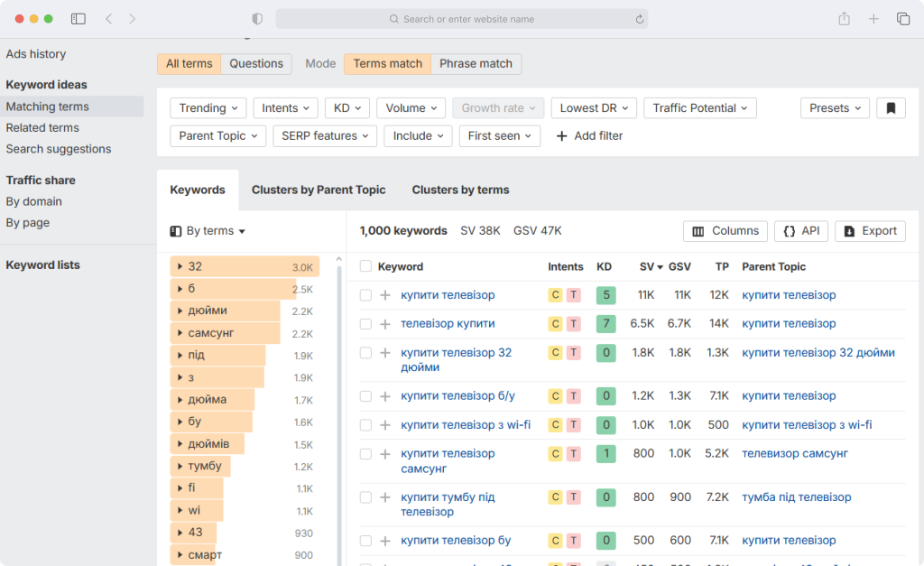Image resolution: width=924 pixels, height=566 pixels.
Task: Click the browser share icon
Action: tap(845, 19)
